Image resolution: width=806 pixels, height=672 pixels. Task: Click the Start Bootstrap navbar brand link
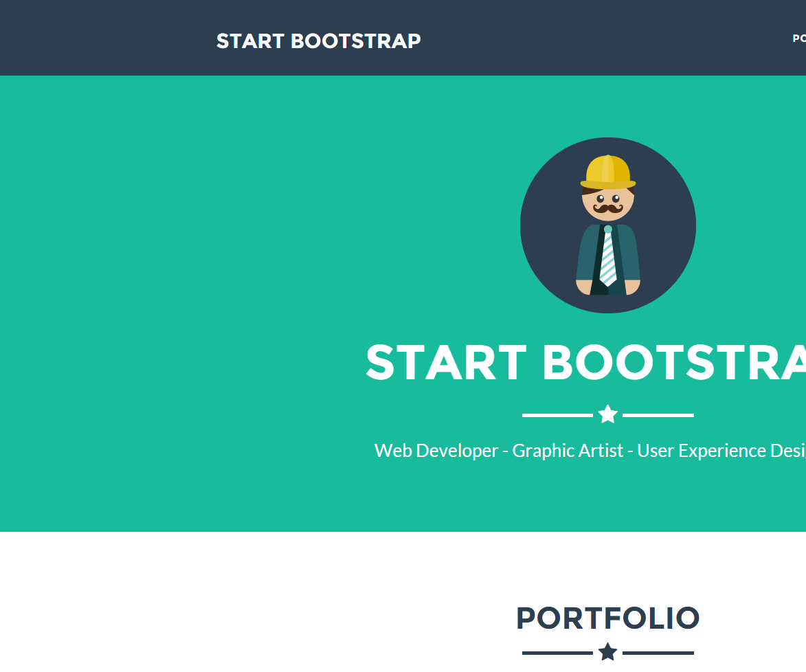pos(318,41)
